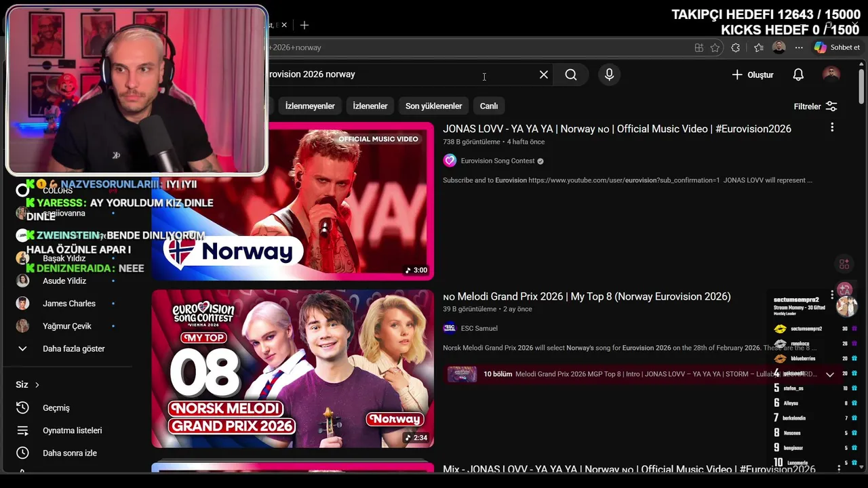Open the 10 bölüm chapter preview thumbnail

462,374
